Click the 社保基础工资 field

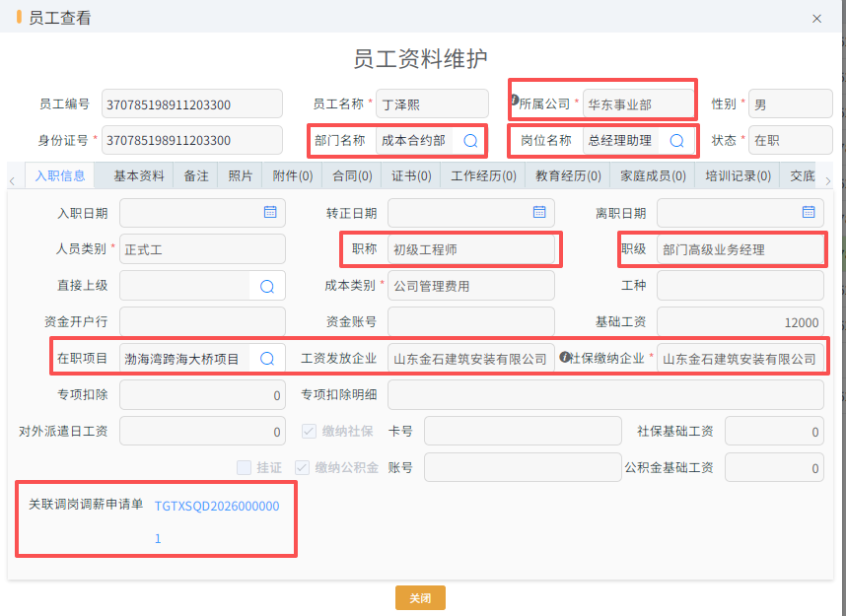tap(774, 431)
